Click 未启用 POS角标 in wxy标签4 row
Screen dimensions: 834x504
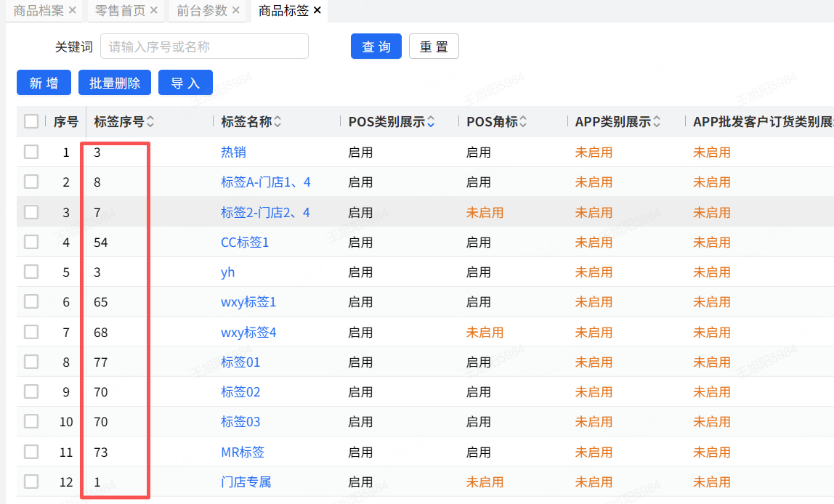click(x=485, y=333)
